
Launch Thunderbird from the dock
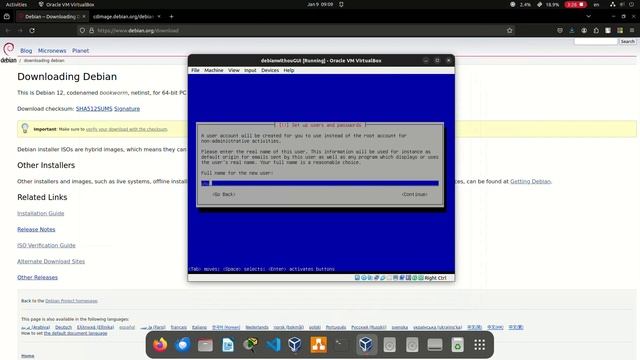click(x=182, y=345)
